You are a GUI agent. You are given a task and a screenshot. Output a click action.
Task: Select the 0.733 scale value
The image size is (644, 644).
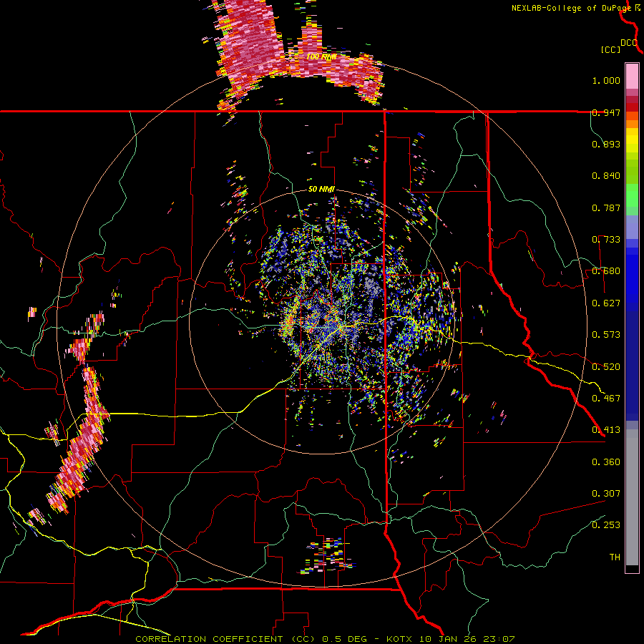(606, 240)
